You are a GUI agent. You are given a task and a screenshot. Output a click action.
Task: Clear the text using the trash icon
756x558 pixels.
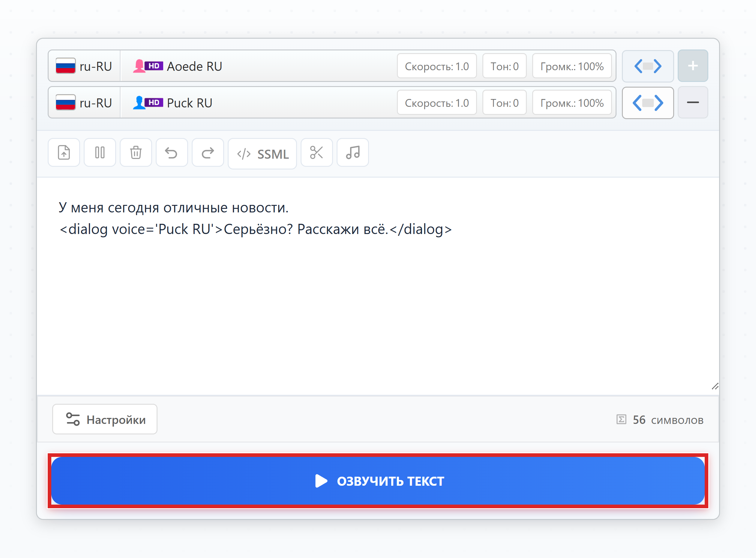tap(136, 153)
